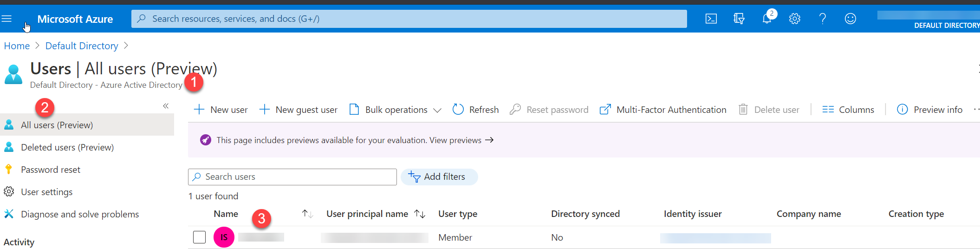This screenshot has height=249, width=980.
Task: Open the portal hamburger menu
Action: coord(6,19)
